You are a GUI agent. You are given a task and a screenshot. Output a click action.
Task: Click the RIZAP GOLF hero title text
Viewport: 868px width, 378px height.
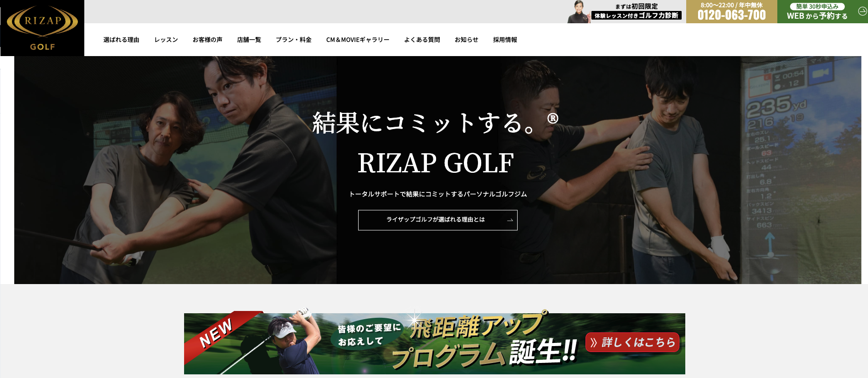pyautogui.click(x=436, y=163)
